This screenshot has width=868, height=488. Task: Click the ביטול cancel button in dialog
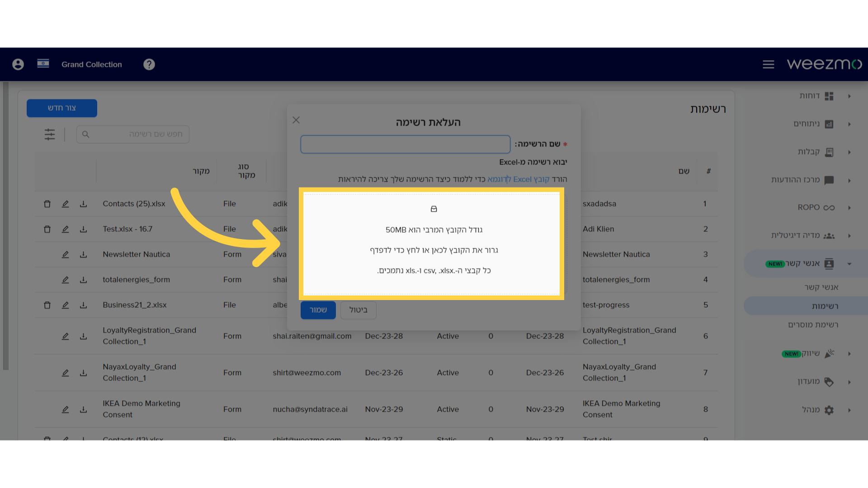coord(359,309)
